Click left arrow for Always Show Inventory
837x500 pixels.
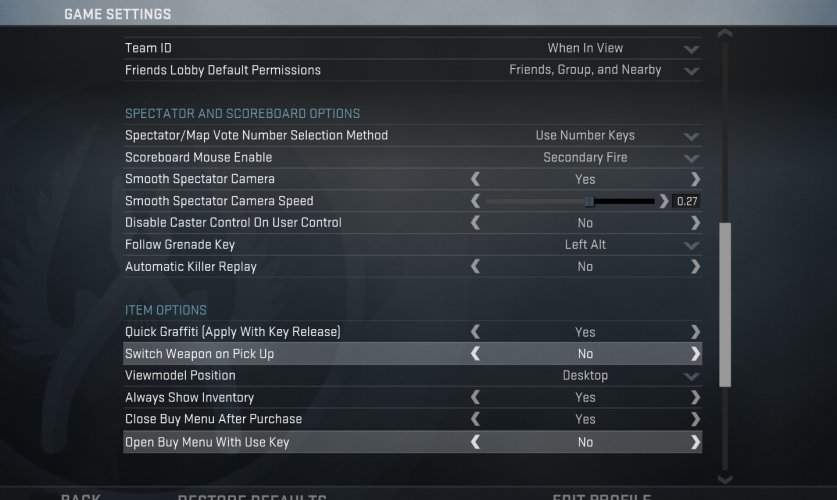pos(475,397)
